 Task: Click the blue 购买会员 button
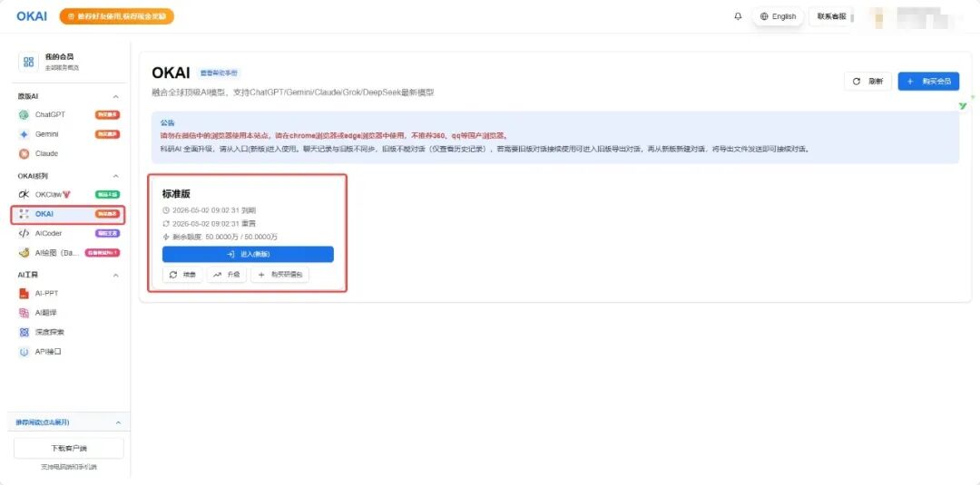pos(928,82)
